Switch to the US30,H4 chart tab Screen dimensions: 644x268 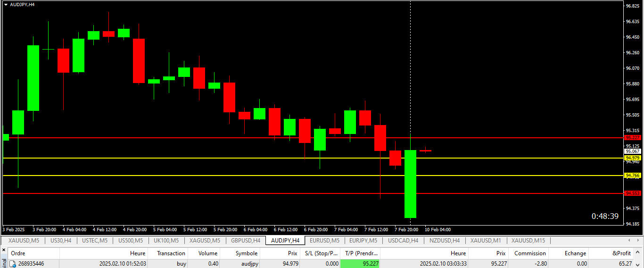61,241
